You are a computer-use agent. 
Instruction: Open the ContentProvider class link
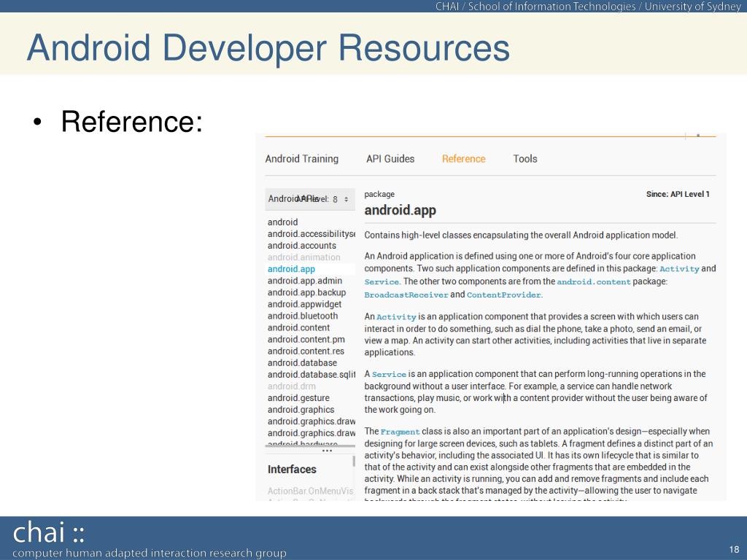(x=503, y=295)
